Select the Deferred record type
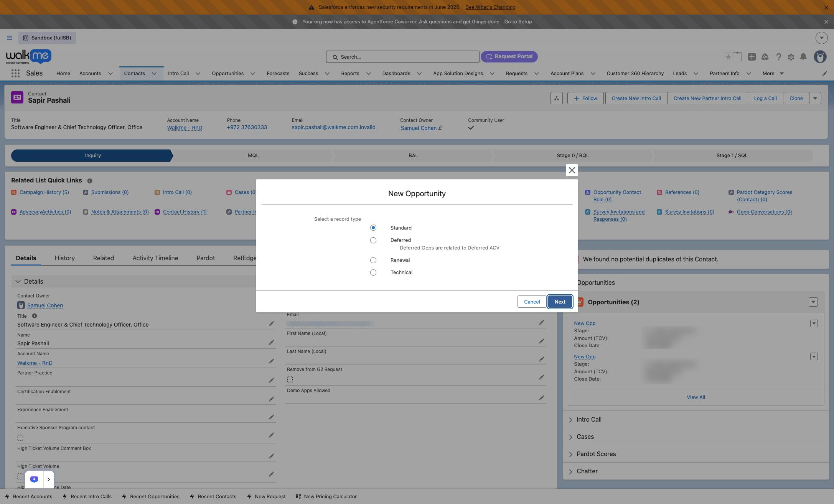This screenshot has width=834, height=504. pos(373,240)
